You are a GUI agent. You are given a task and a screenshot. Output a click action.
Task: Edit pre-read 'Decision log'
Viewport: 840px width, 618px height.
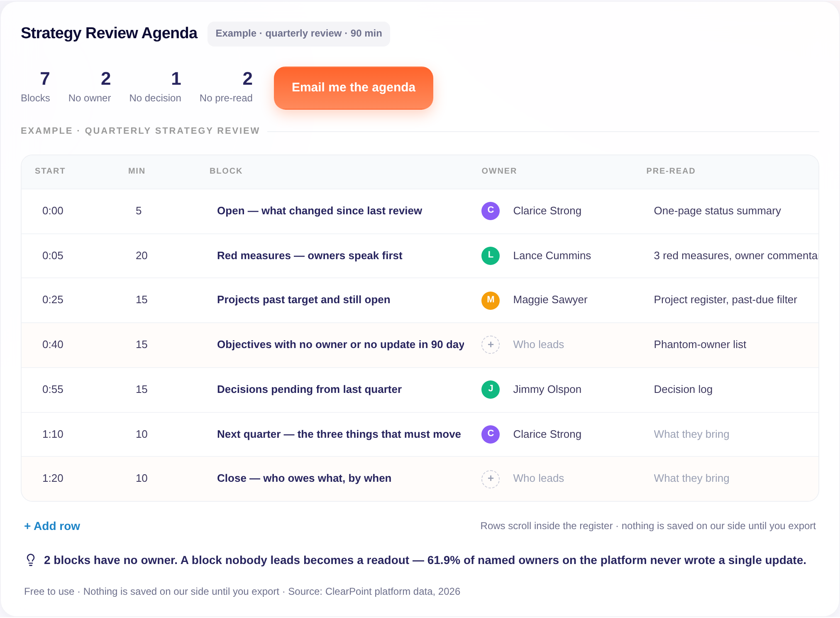683,390
